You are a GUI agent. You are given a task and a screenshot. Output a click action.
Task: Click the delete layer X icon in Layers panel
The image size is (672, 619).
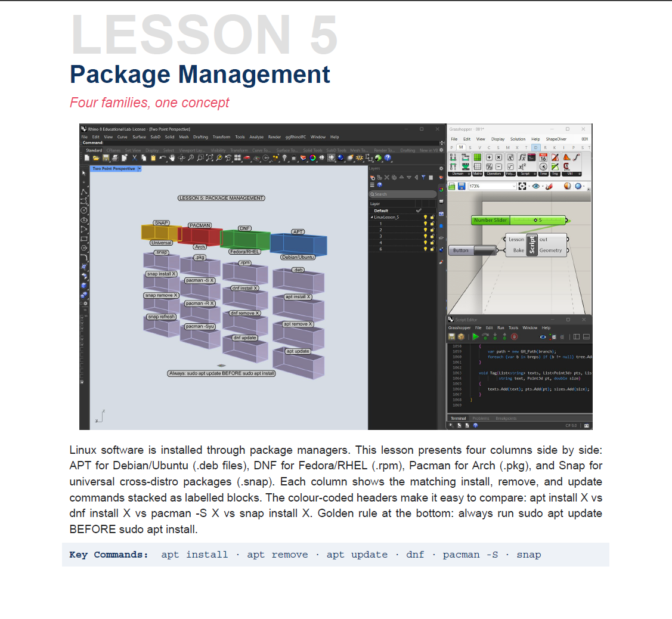387,178
